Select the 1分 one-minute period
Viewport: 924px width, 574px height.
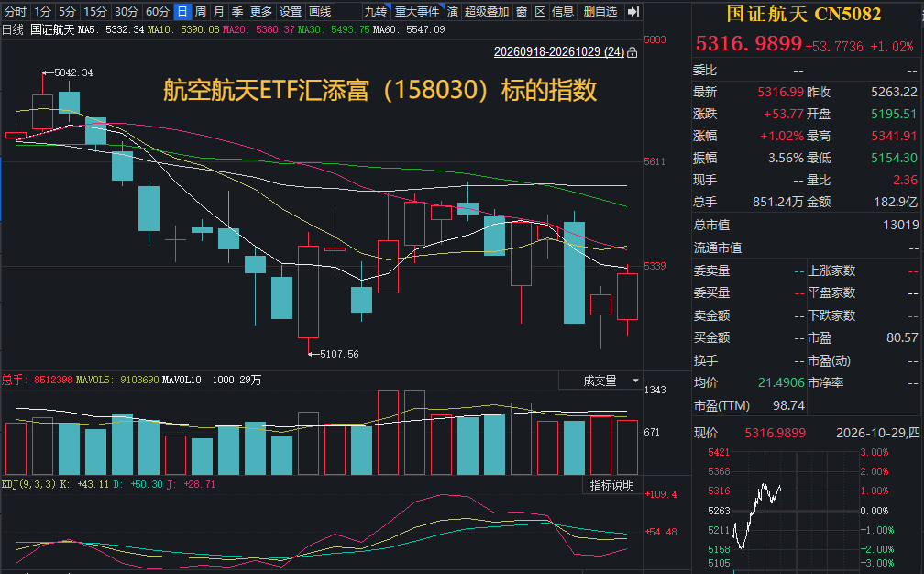point(42,12)
